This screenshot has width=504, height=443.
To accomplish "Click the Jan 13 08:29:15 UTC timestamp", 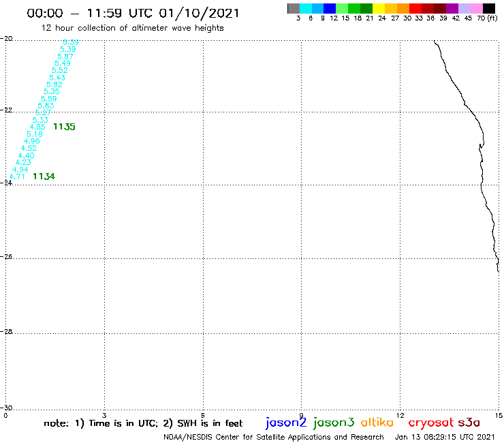I will 445,437.
